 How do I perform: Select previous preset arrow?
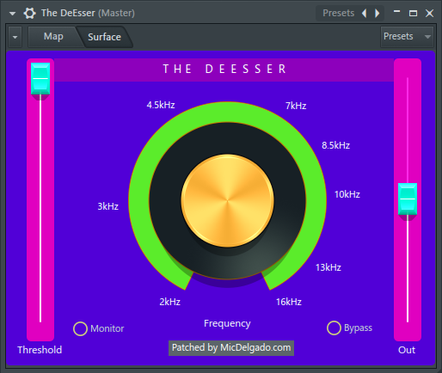tap(364, 13)
